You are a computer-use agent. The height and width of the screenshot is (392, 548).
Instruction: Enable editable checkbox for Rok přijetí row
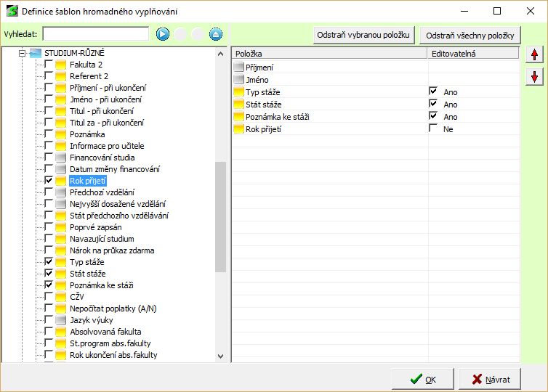(x=434, y=128)
